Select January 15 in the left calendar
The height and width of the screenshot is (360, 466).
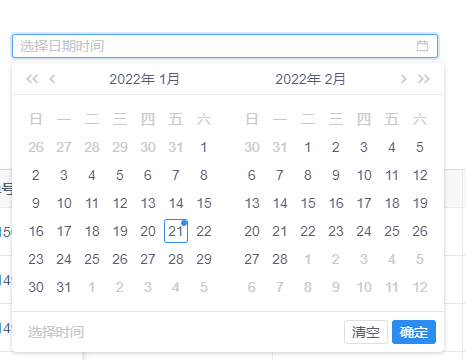coord(204,203)
